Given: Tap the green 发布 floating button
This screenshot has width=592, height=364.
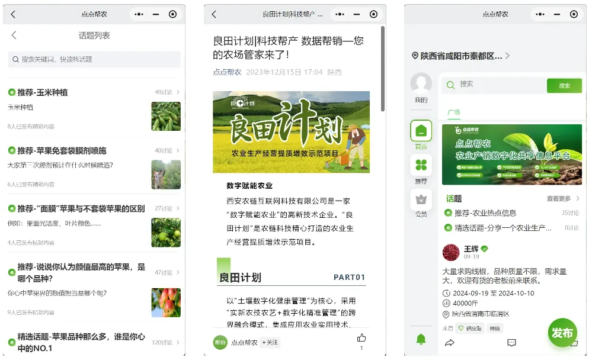Looking at the screenshot, I should [x=562, y=333].
